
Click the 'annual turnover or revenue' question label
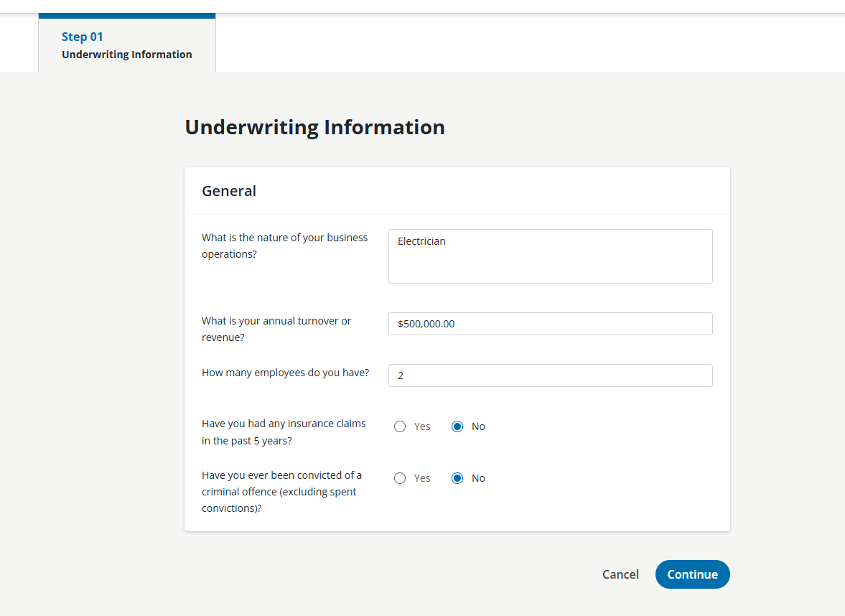pos(276,329)
